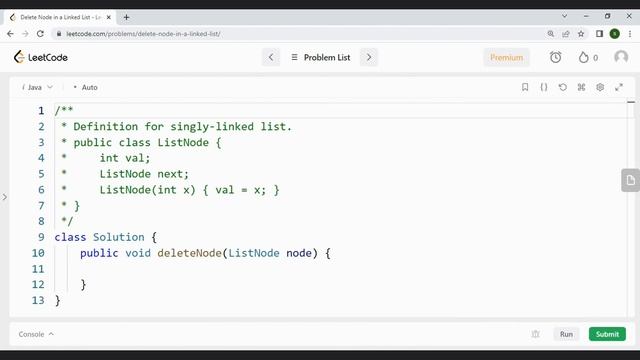Open Chrome three-dot menu
640x360 pixels.
pyautogui.click(x=630, y=34)
